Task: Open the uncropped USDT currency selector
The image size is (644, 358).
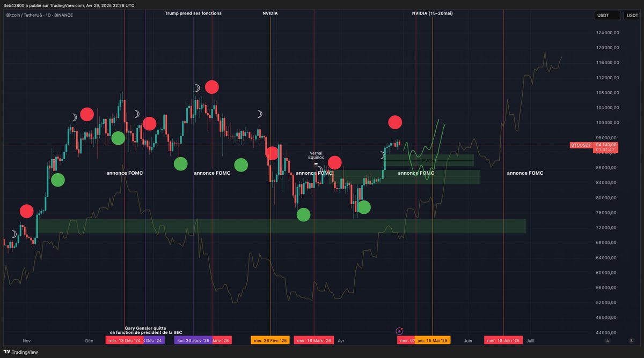Action: (x=608, y=16)
